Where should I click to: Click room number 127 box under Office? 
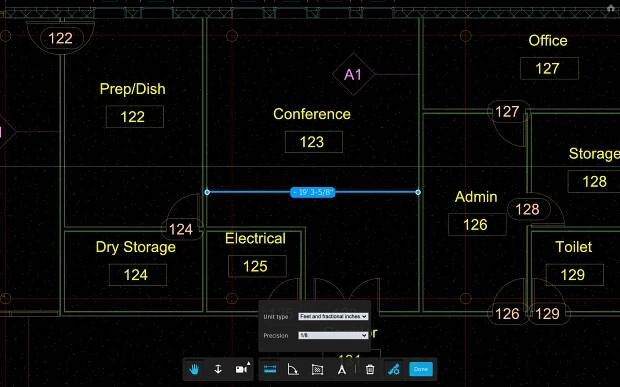pos(549,68)
